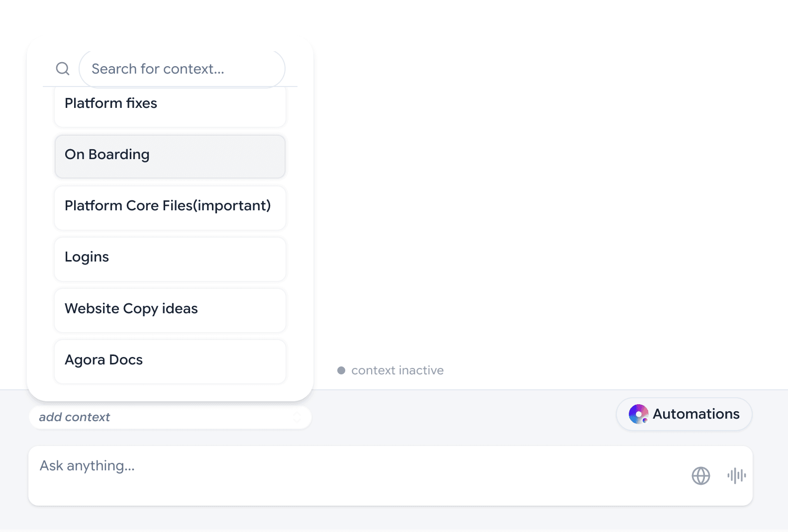Image resolution: width=788 pixels, height=532 pixels.
Task: Click the globe web search icon
Action: [x=700, y=476]
